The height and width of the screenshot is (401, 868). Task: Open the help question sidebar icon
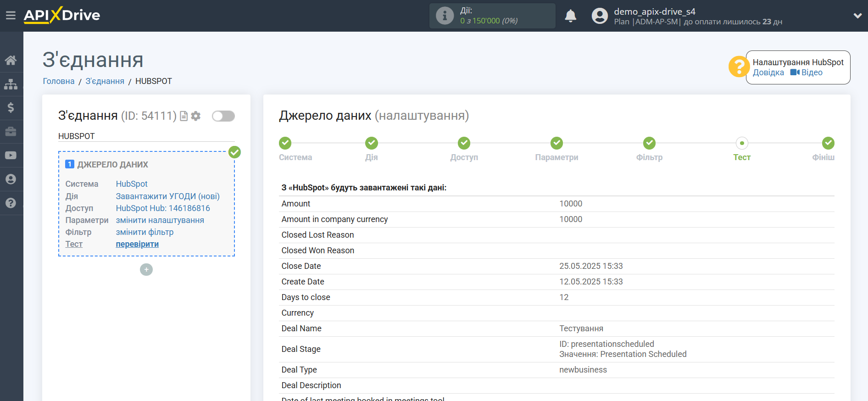tap(11, 203)
